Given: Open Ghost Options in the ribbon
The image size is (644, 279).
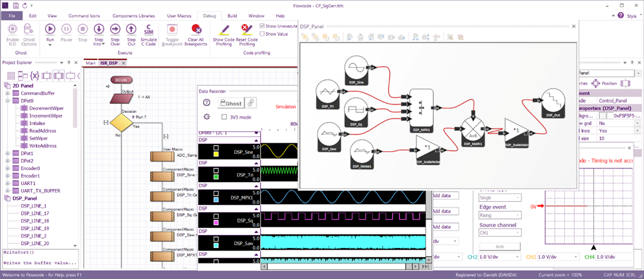Looking at the screenshot, I should click(x=29, y=29).
